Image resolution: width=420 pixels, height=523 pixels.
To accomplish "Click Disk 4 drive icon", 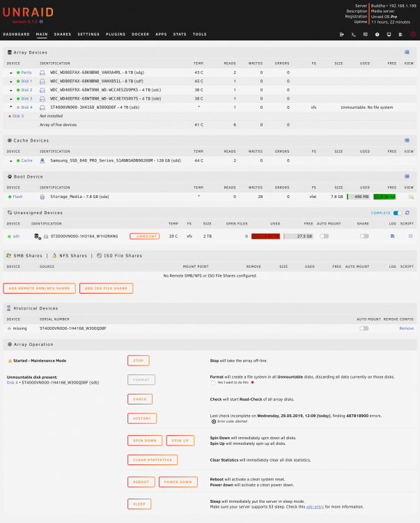I will point(42,107).
